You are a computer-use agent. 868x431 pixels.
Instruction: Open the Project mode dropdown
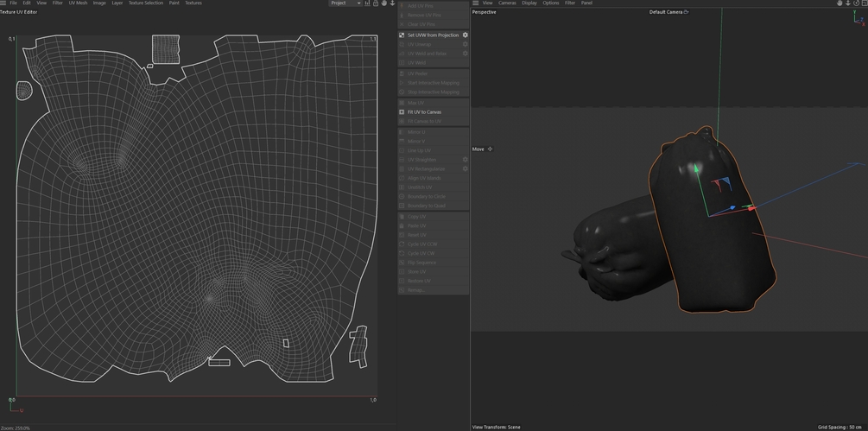tap(345, 3)
